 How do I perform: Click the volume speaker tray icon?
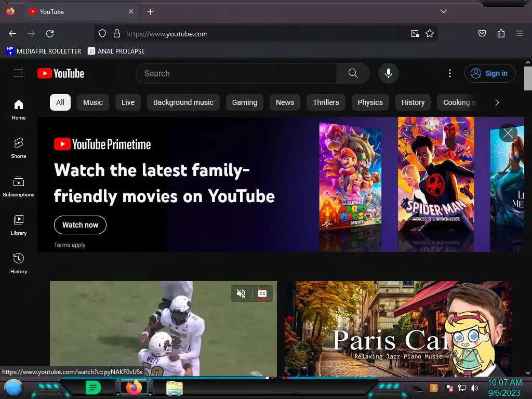pyautogui.click(x=474, y=388)
